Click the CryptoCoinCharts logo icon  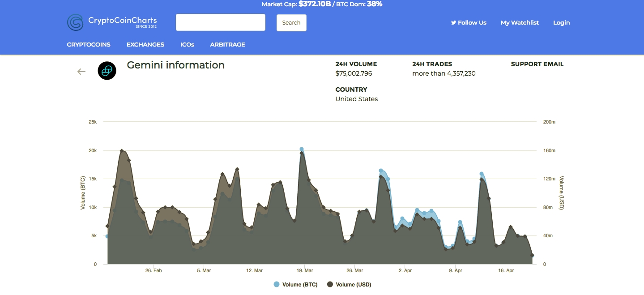click(75, 22)
